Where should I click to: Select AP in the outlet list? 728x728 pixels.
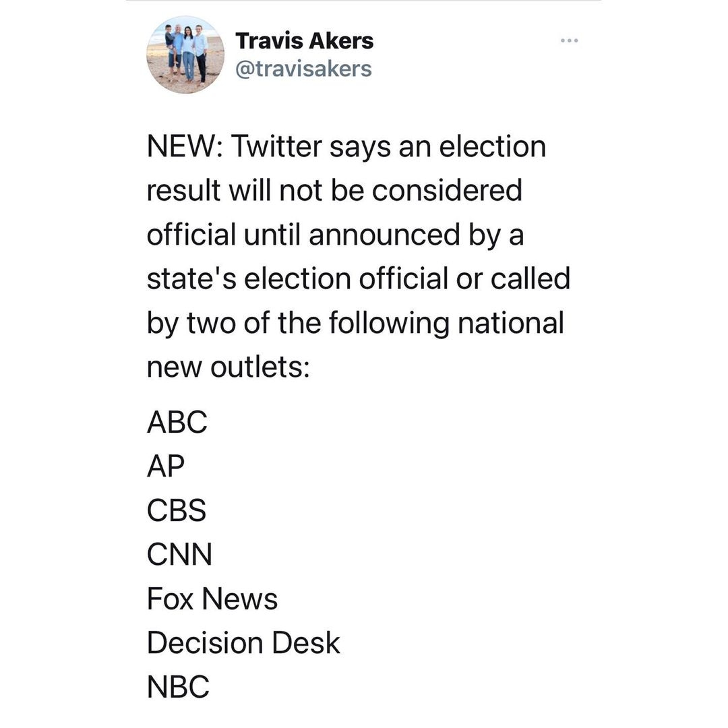pyautogui.click(x=166, y=466)
